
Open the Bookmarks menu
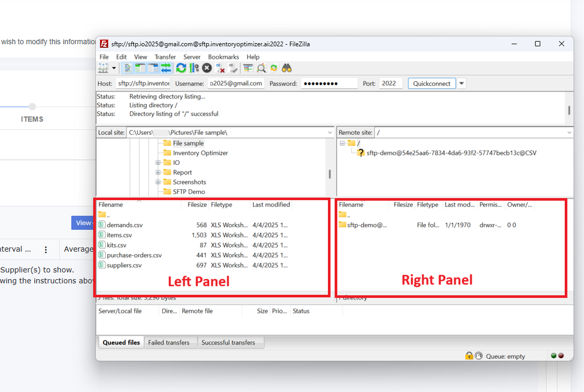tap(223, 57)
